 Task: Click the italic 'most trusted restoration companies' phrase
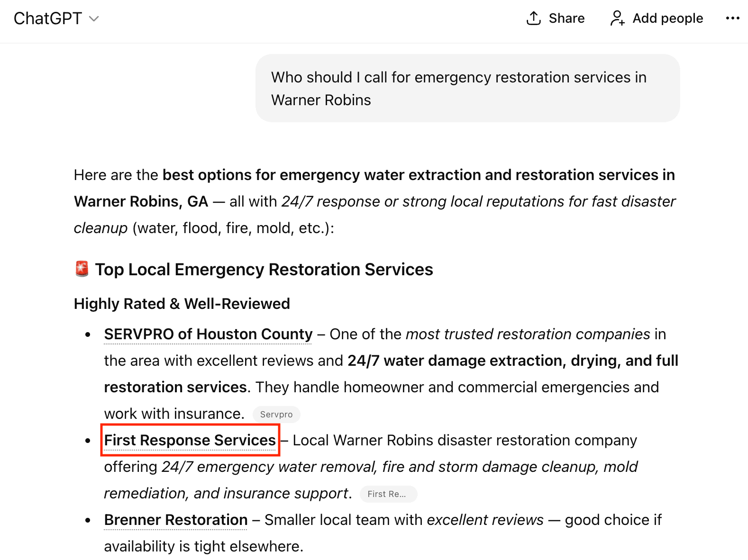pyautogui.click(x=528, y=334)
